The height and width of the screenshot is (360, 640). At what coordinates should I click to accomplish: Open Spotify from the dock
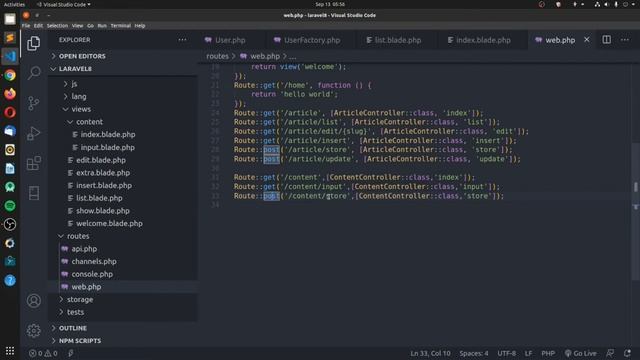pyautogui.click(x=10, y=206)
